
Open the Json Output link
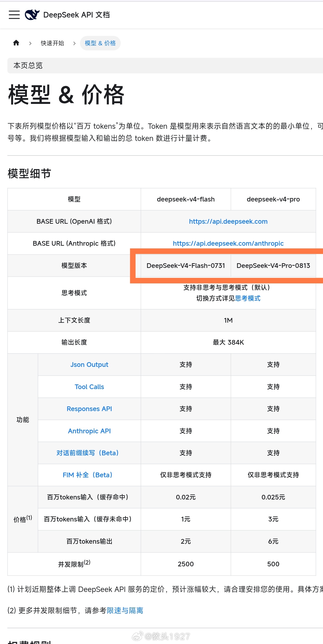(89, 364)
